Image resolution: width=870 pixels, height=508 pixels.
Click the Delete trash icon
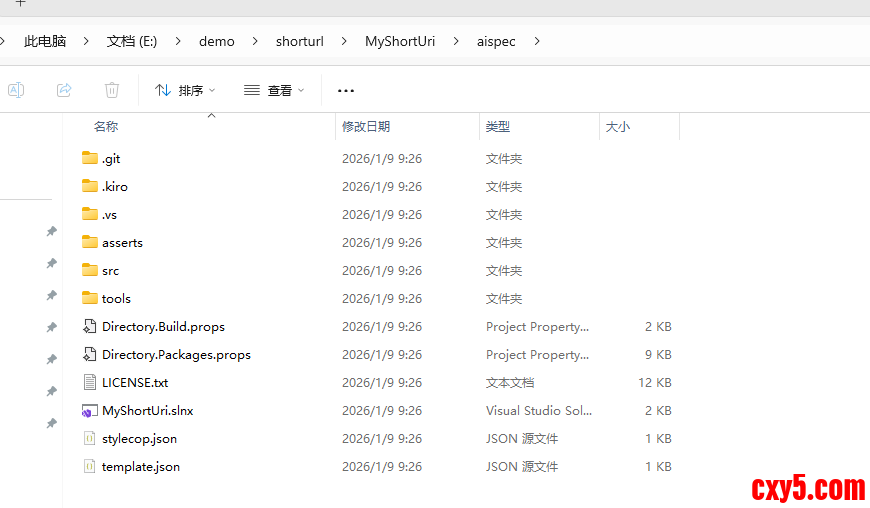coord(112,90)
